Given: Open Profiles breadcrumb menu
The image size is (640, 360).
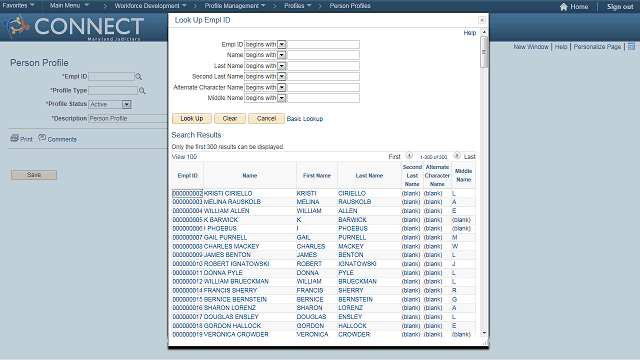Looking at the screenshot, I should point(298,6).
